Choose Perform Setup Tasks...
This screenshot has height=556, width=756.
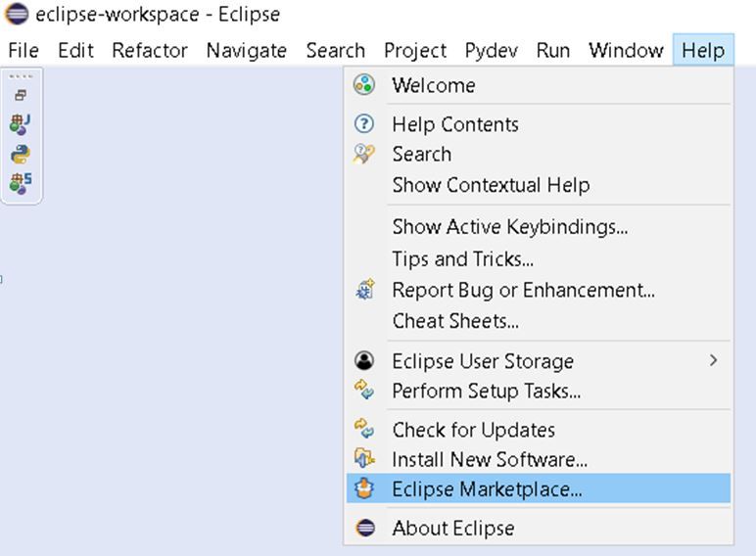coord(539,391)
